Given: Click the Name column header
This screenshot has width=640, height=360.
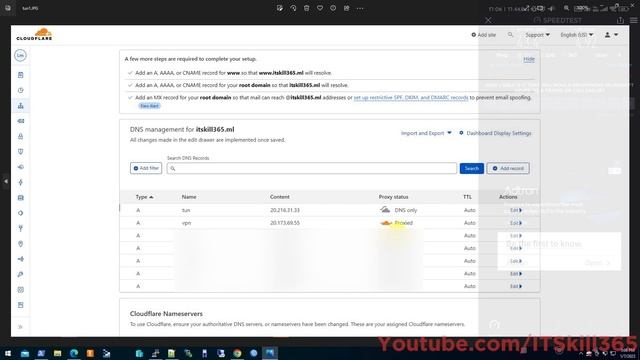Looking at the screenshot, I should (x=189, y=197).
